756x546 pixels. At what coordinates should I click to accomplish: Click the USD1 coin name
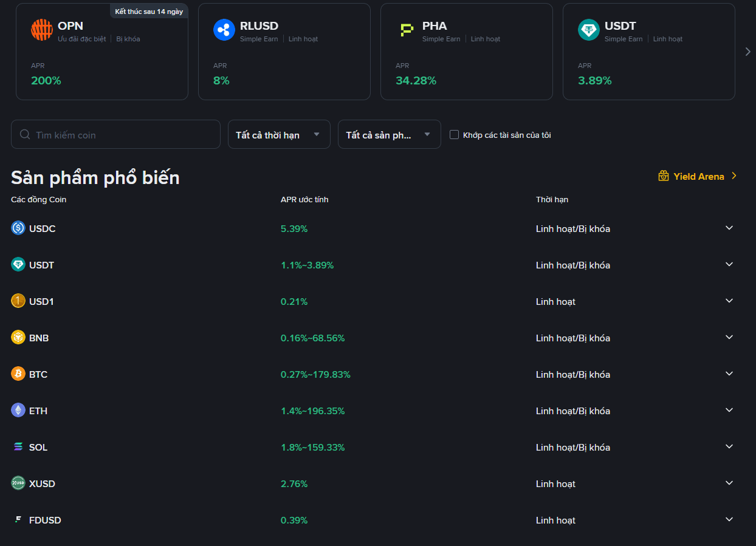click(42, 301)
